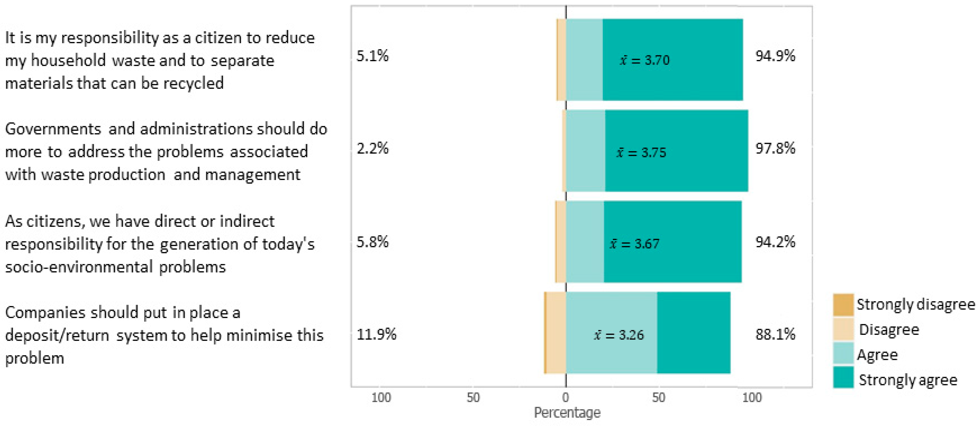
Task: Click the 5.8% disagreement label
Action: 372,242
